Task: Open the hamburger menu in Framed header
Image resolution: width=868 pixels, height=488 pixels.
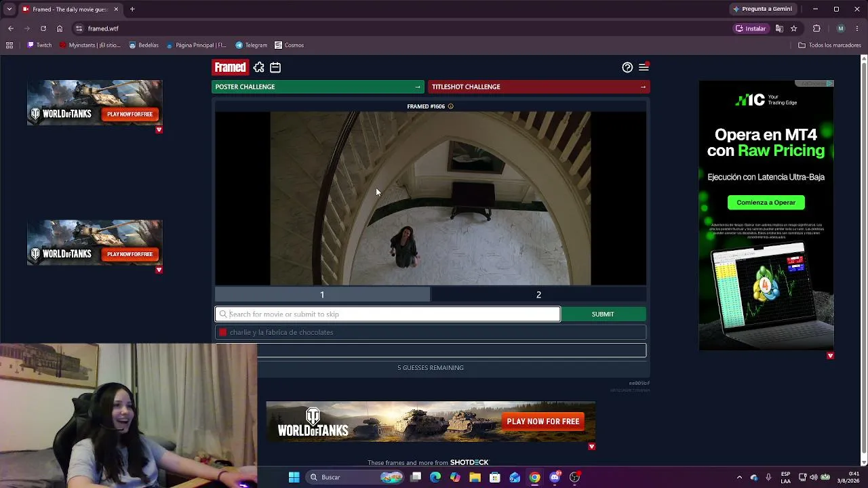Action: coord(644,67)
